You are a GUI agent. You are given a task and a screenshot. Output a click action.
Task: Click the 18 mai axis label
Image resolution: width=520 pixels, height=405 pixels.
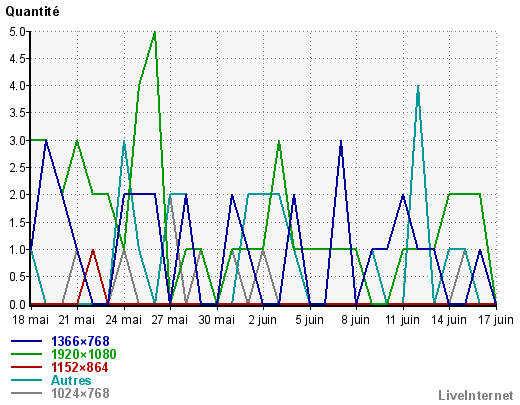pos(30,320)
